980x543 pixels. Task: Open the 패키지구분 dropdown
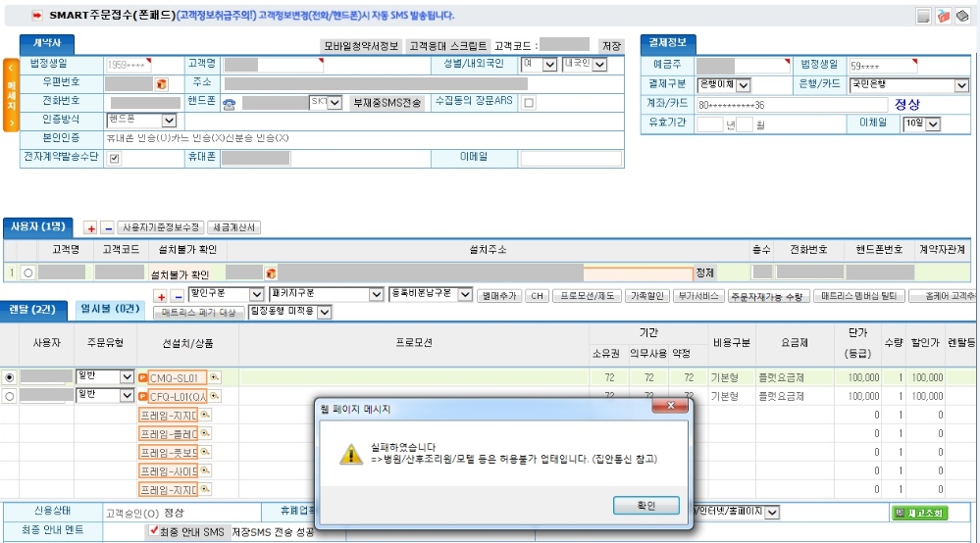pyautogui.click(x=326, y=294)
